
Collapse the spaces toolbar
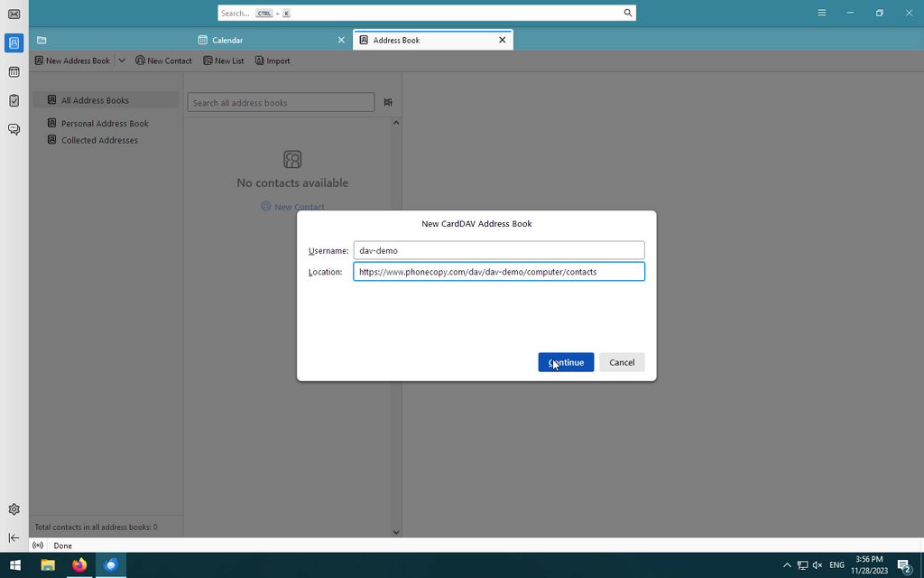pyautogui.click(x=14, y=537)
